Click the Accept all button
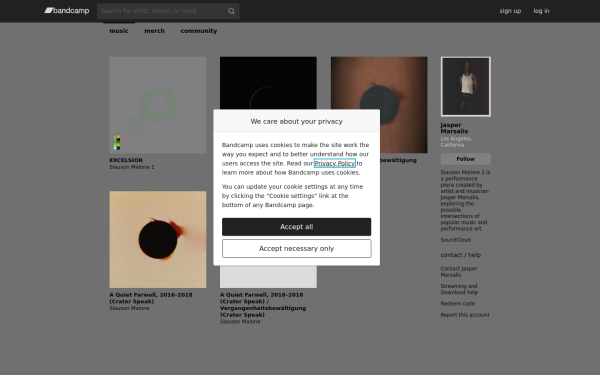The image size is (600, 375). [x=297, y=227]
